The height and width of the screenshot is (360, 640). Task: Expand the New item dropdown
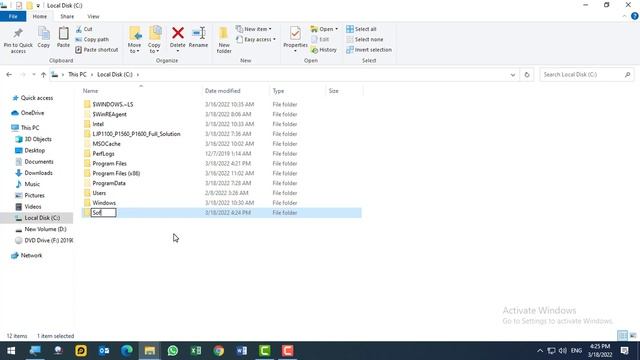point(253,29)
